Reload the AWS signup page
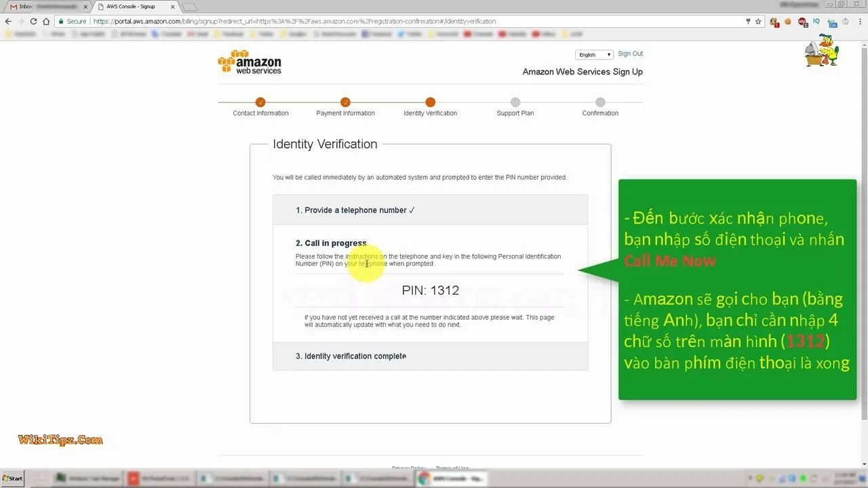Image resolution: width=868 pixels, height=488 pixels. [33, 21]
